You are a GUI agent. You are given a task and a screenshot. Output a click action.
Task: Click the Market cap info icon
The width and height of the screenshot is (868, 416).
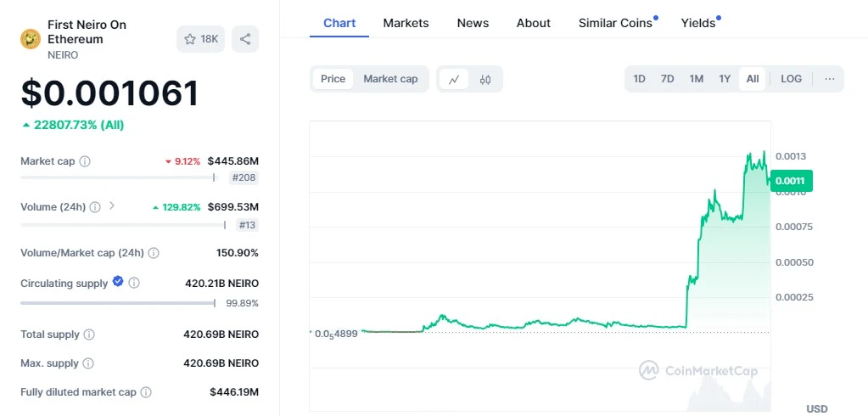pyautogui.click(x=85, y=161)
